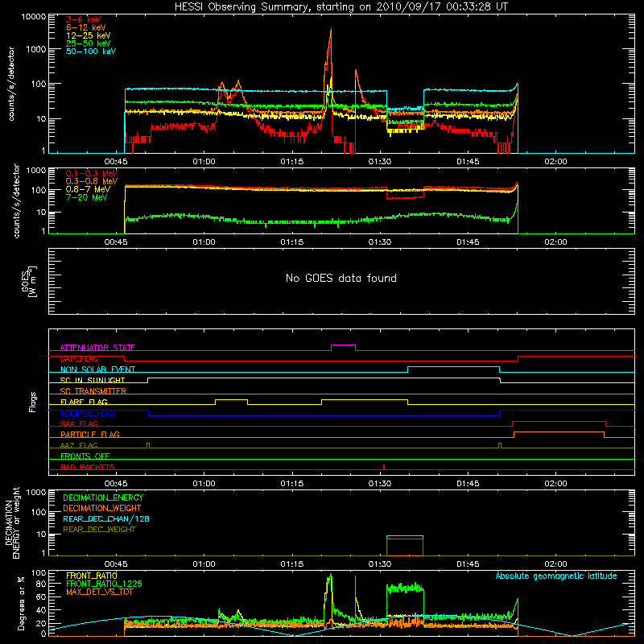Click the raised NON_SOLAR_EVENT step segment

453,367
